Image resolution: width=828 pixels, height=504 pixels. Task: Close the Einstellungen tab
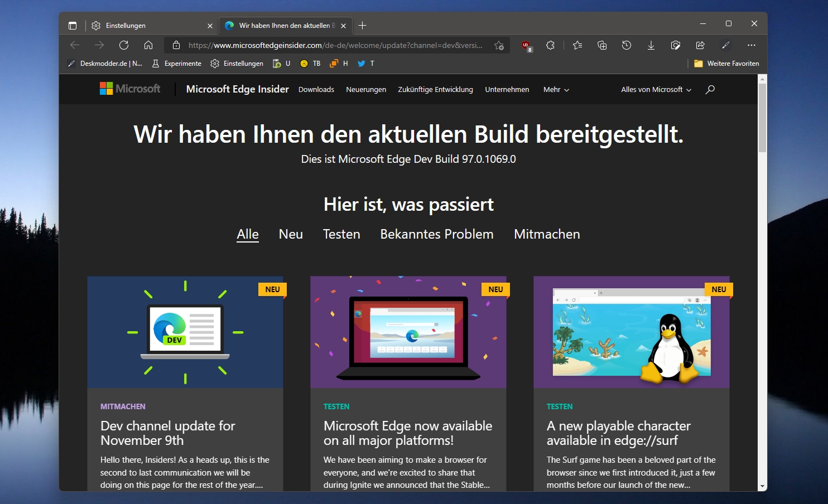point(210,26)
